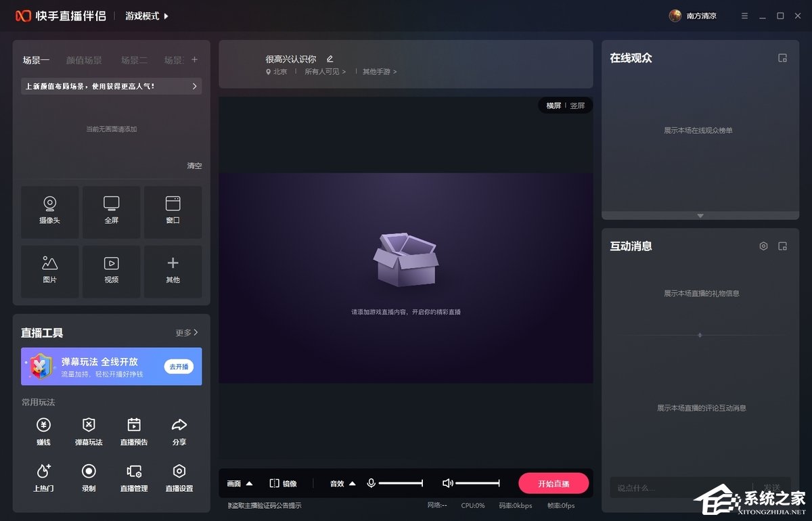Open the new layout scene banner arrow
The image size is (812, 521).
tap(194, 87)
